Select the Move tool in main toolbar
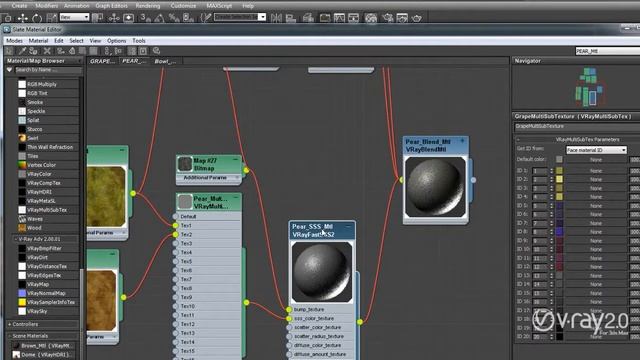The width and height of the screenshot is (640, 360). [22, 18]
